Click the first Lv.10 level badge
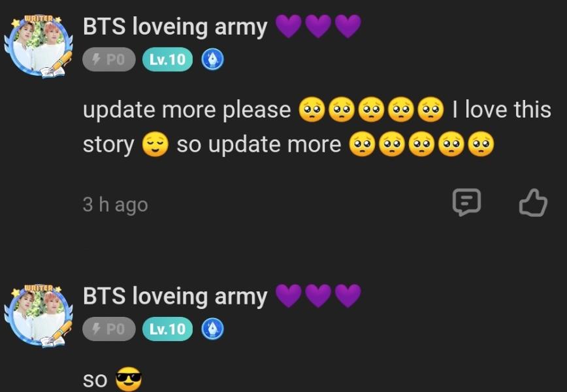 click(167, 59)
